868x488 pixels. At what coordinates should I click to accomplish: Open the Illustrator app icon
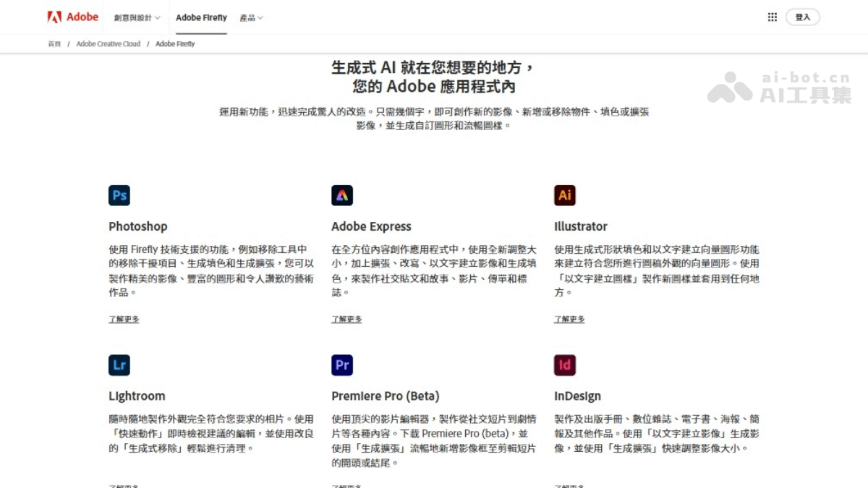[565, 195]
